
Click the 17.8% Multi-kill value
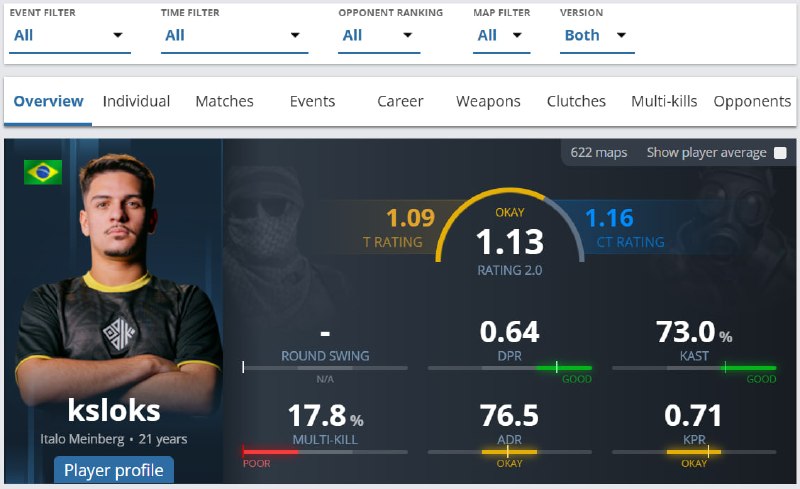click(x=326, y=415)
